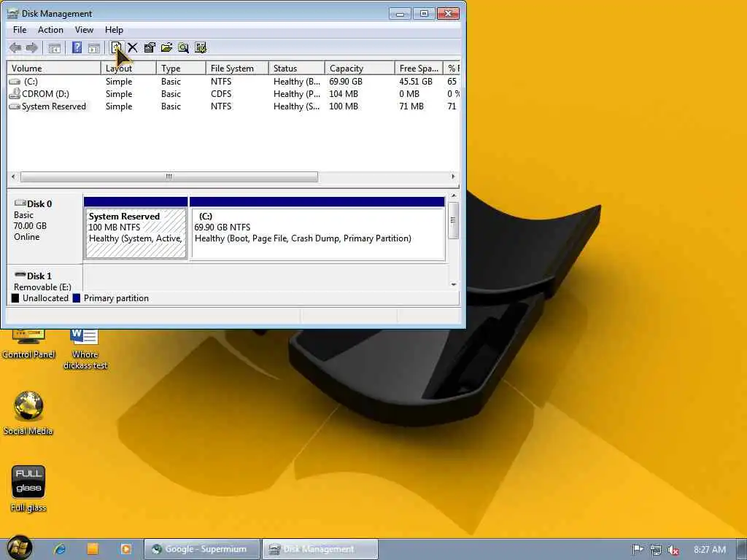This screenshot has height=560, width=747.
Task: Click the orange square taskbar icon
Action: [93, 549]
